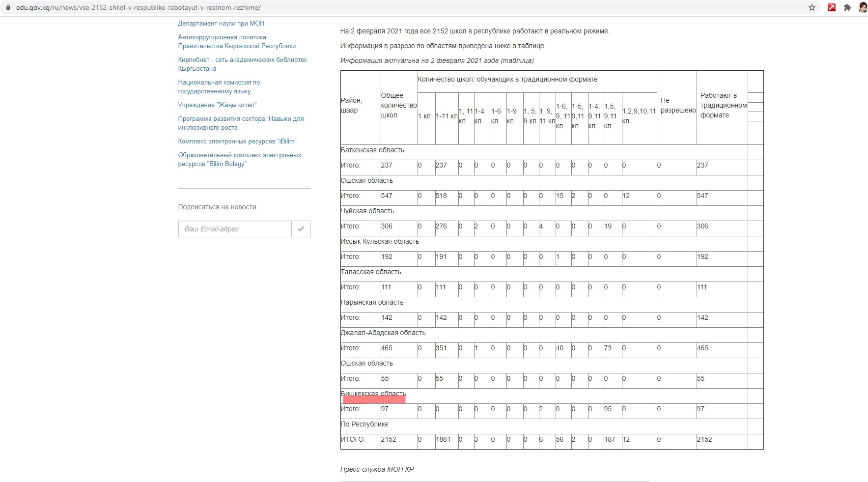Image resolution: width=868 pixels, height=482 pixels.
Task: Submit email with the checkmark button
Action: point(301,229)
